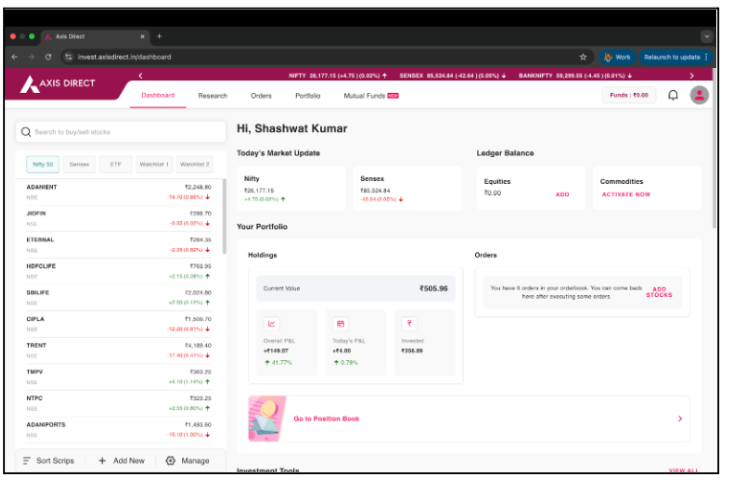This screenshot has width=729, height=481.
Task: Open the Orders tab
Action: (261, 96)
